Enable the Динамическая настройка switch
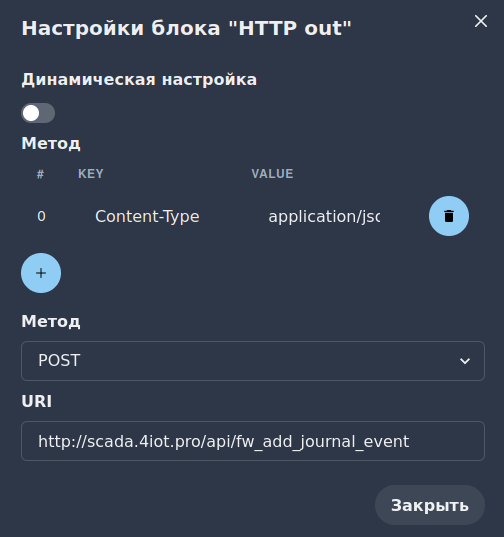The width and height of the screenshot is (504, 537). (x=38, y=113)
